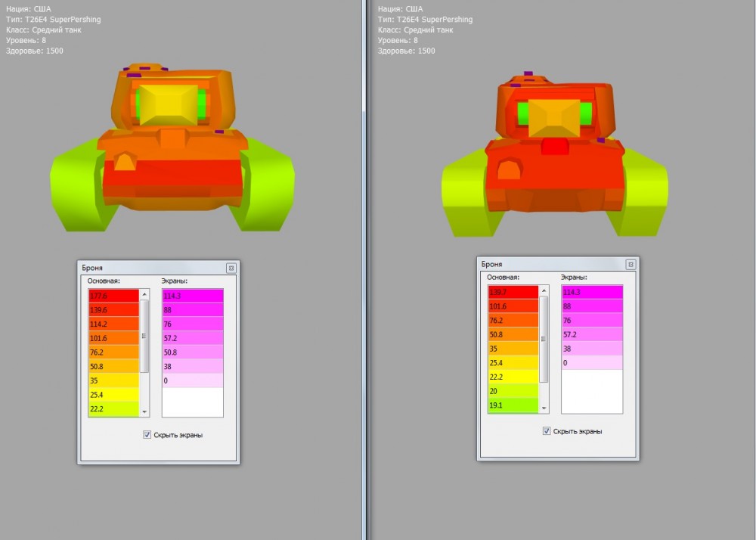Pick the orange 114.2 armor swatch
756x540 pixels.
point(113,324)
